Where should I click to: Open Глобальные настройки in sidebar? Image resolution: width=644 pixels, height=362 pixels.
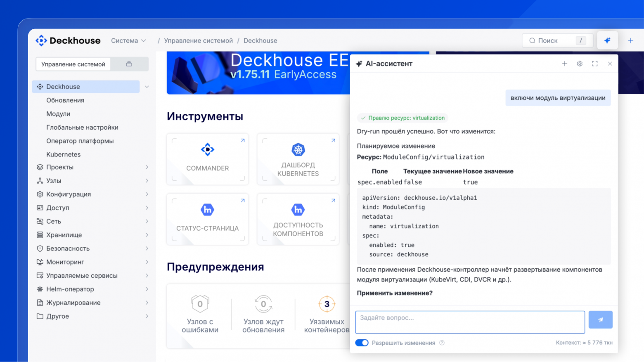coord(82,128)
